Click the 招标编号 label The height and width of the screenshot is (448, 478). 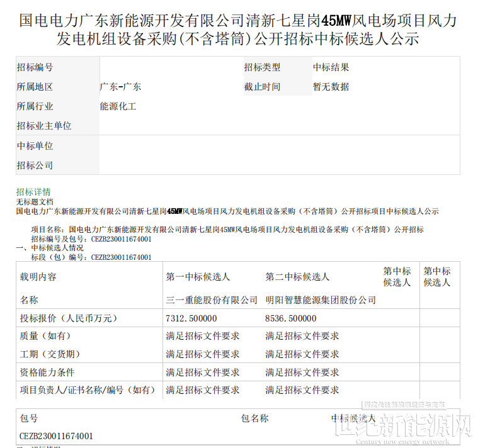click(x=35, y=67)
